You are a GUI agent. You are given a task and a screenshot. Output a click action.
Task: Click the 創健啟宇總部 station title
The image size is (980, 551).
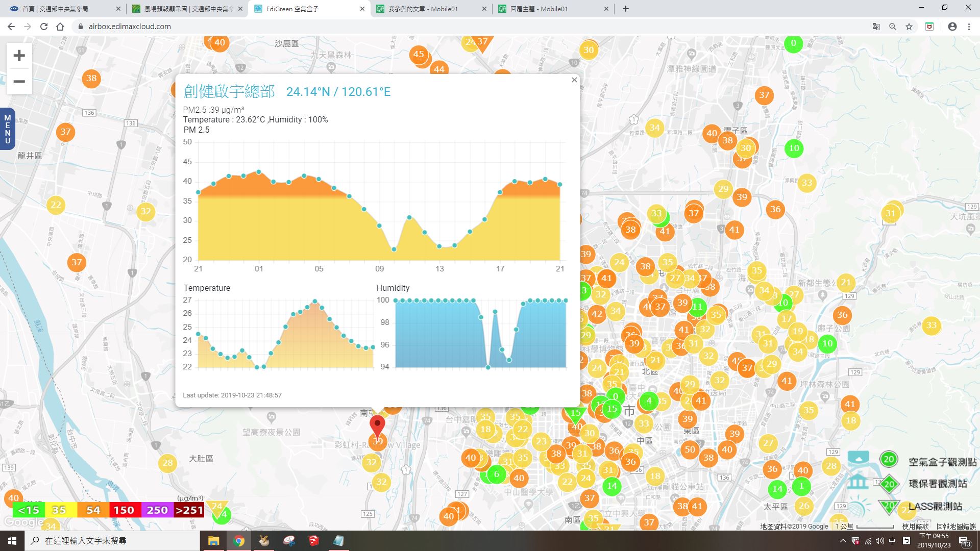tap(229, 91)
